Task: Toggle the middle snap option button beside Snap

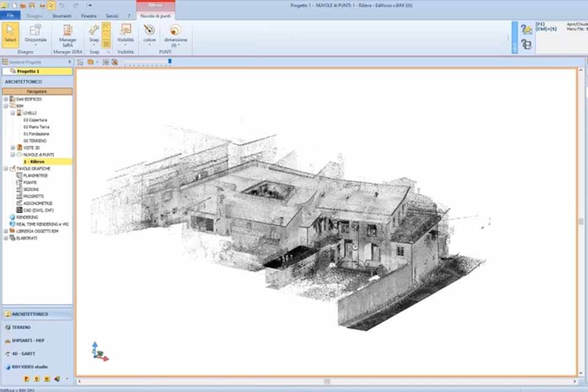Action: 106,35
